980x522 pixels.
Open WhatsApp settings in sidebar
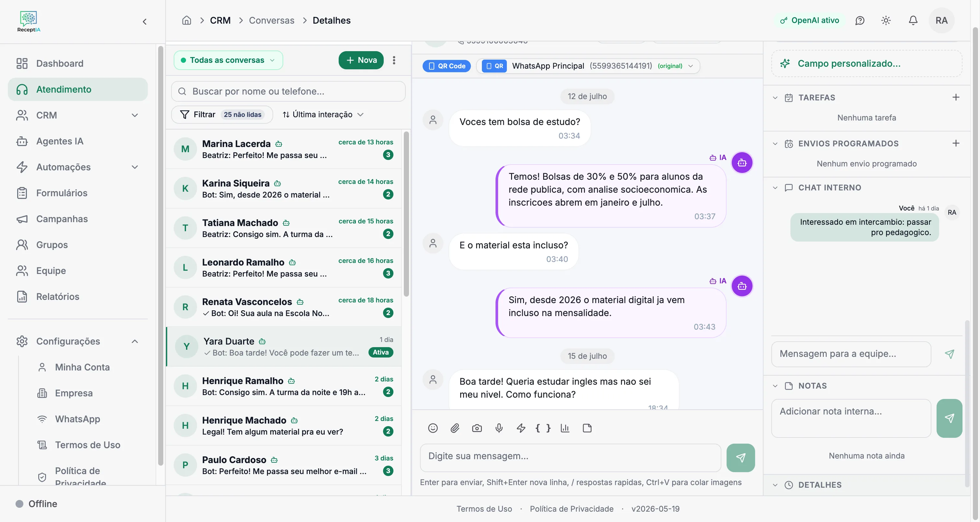[x=77, y=419]
